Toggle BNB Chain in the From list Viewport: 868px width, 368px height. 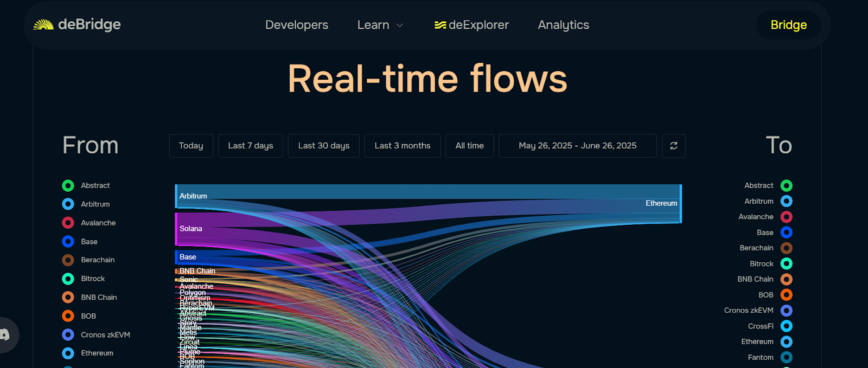90,298
